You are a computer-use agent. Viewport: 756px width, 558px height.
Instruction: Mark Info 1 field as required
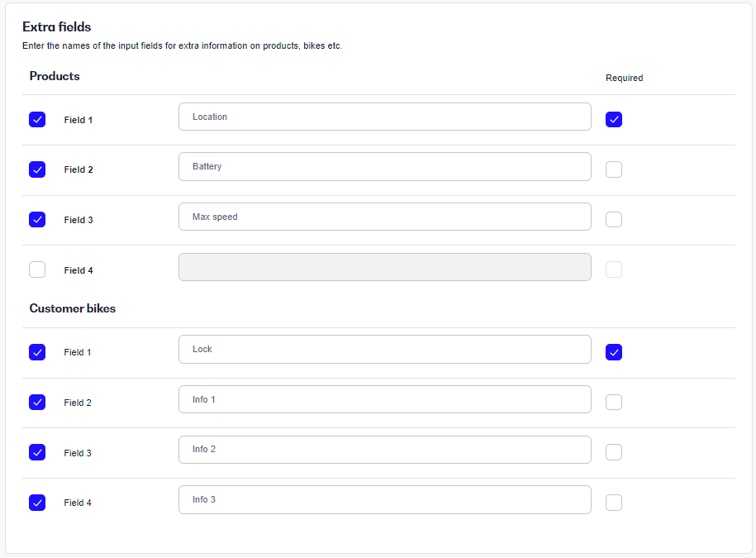[x=614, y=403]
